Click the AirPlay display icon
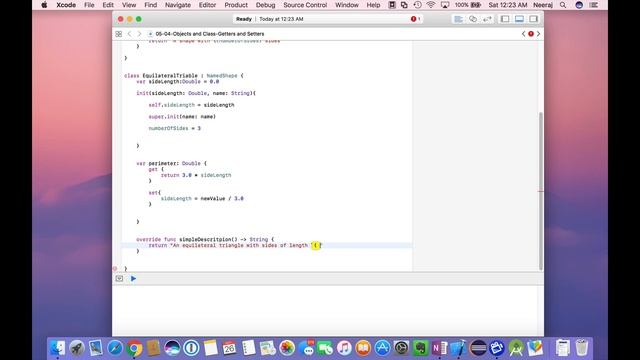 tap(445, 5)
